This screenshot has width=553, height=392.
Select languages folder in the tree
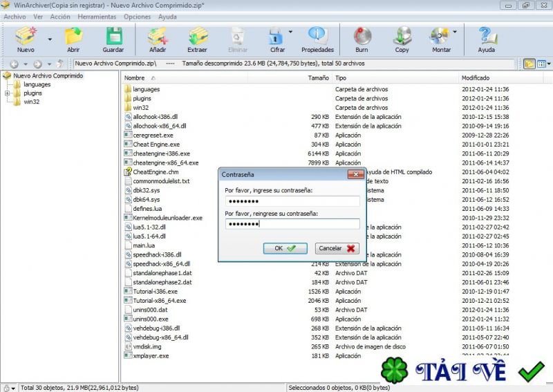(37, 84)
